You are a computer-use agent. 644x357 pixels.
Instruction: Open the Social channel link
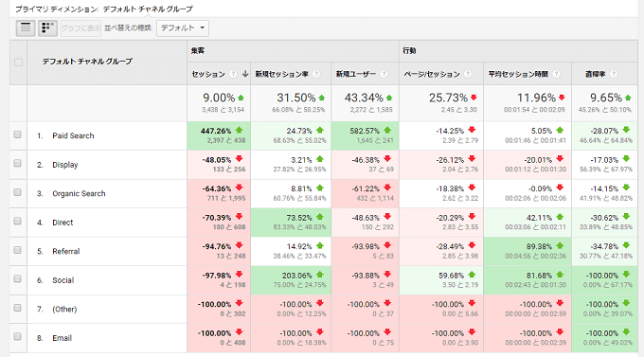(63, 280)
